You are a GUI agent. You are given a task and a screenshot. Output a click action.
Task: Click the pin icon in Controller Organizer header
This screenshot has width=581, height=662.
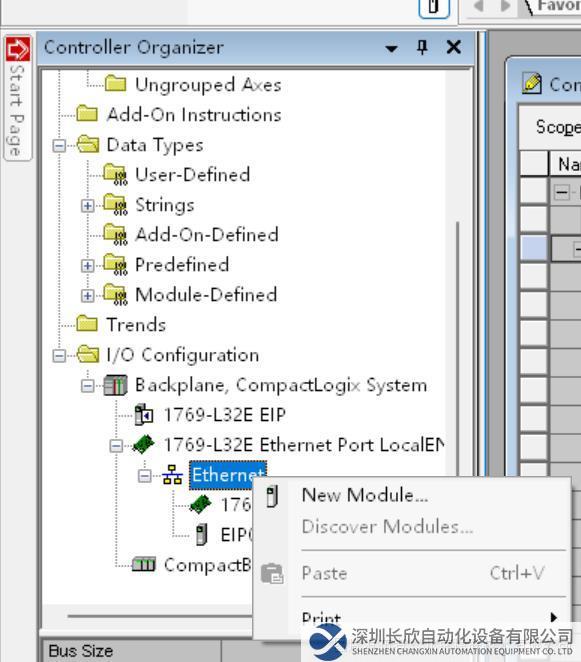click(422, 47)
